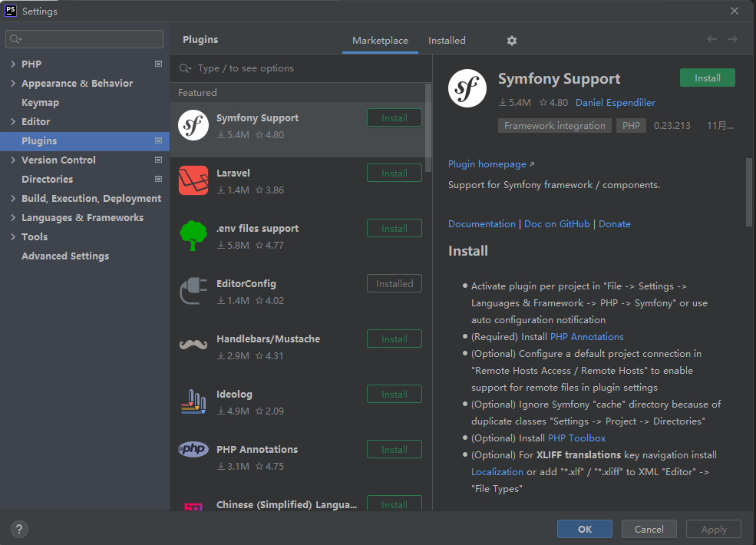The width and height of the screenshot is (756, 545).
Task: Install Symfony Support from the list
Action: click(395, 117)
